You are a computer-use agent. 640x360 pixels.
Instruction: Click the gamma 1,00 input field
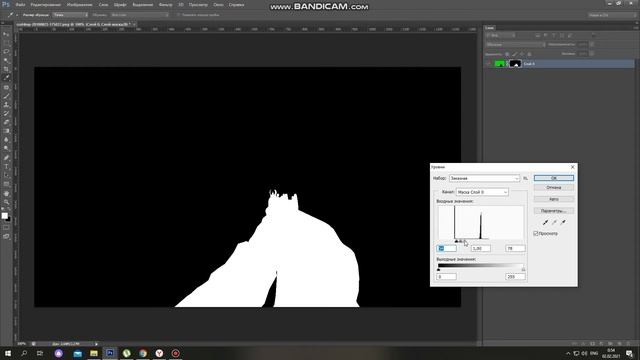click(481, 248)
